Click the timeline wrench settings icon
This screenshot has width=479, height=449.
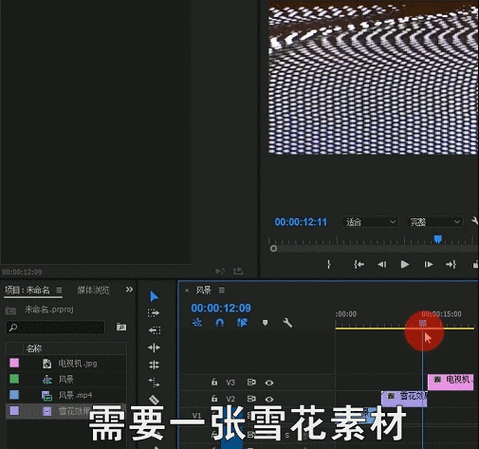tap(287, 322)
